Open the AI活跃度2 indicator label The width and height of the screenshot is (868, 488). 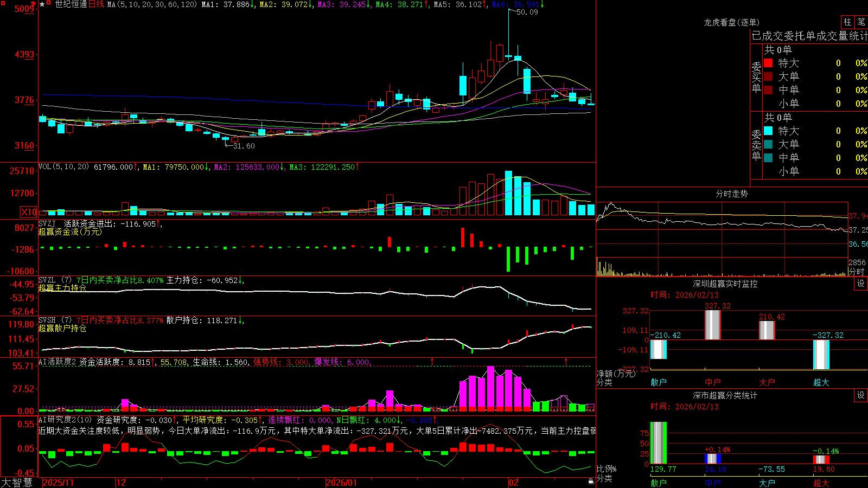(x=58, y=362)
